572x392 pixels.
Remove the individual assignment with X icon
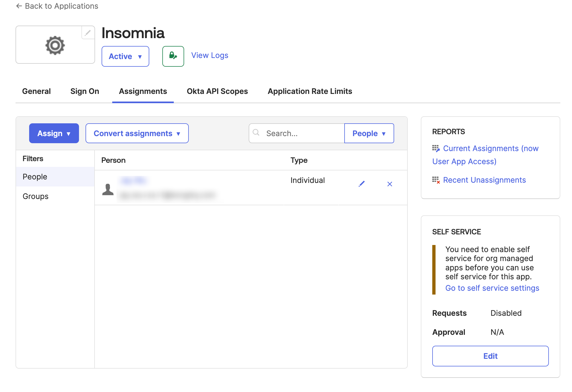(x=390, y=184)
